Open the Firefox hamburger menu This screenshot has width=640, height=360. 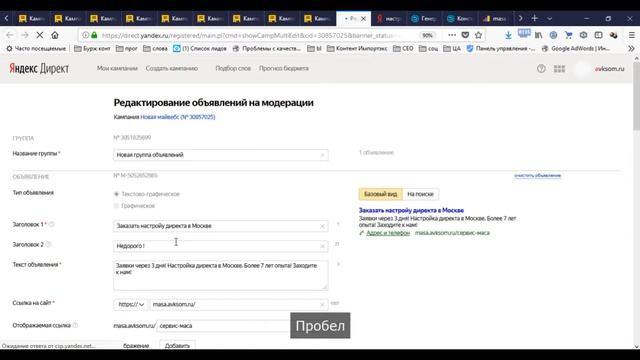tap(631, 35)
